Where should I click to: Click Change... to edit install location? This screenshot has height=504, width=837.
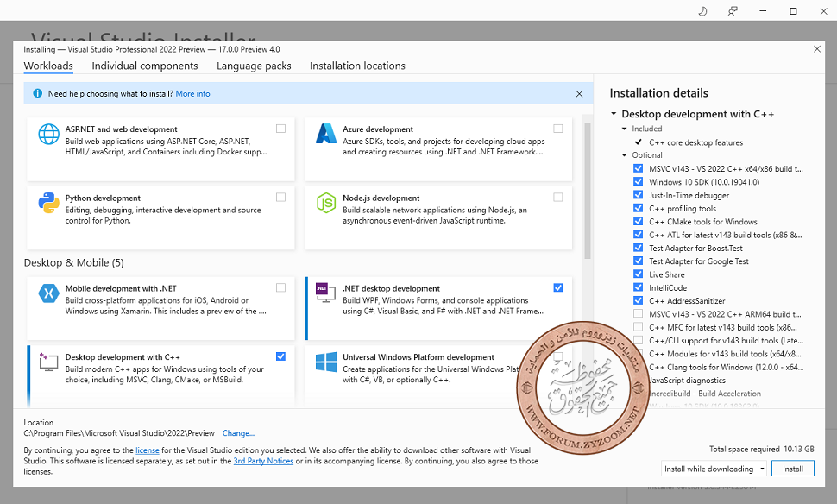238,433
